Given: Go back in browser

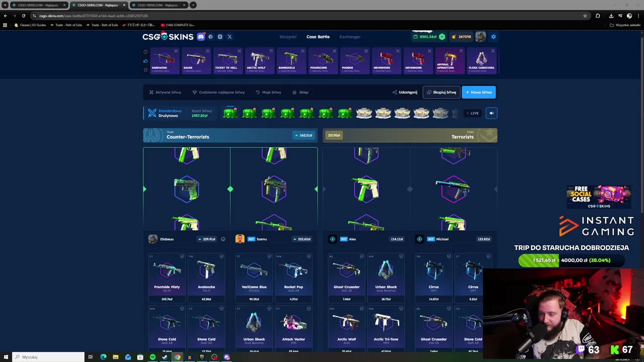Looking at the screenshot, I should 6,16.
